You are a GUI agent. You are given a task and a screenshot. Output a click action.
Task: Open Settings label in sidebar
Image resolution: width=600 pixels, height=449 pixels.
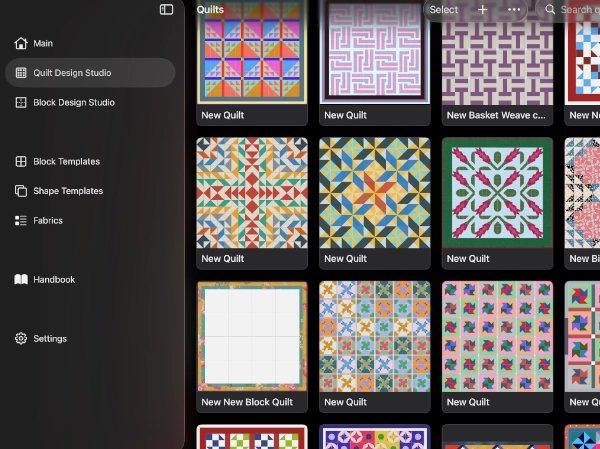coord(50,338)
